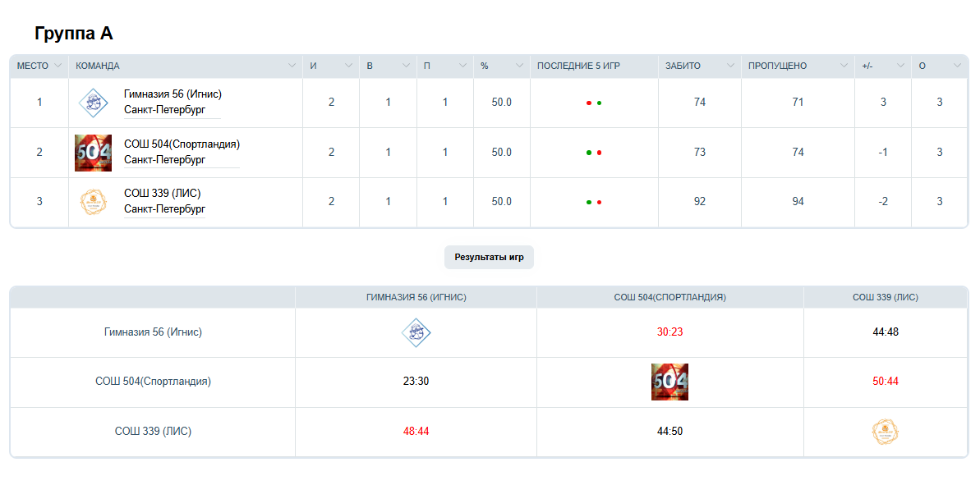Viewport: 980px width, 485px height.
Task: Click the green dot in Гимназия 56 row
Action: coord(600,103)
